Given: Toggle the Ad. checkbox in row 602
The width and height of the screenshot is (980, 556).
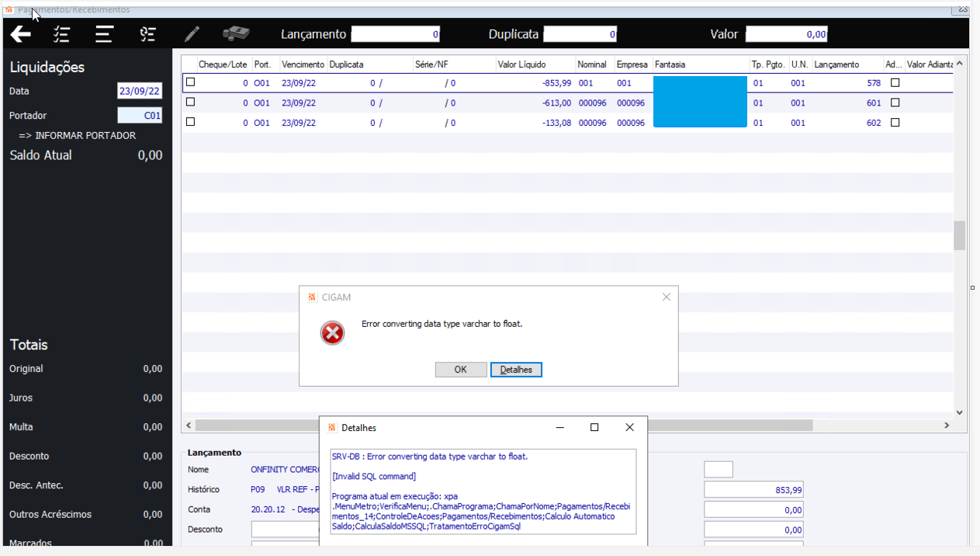Looking at the screenshot, I should pos(895,123).
